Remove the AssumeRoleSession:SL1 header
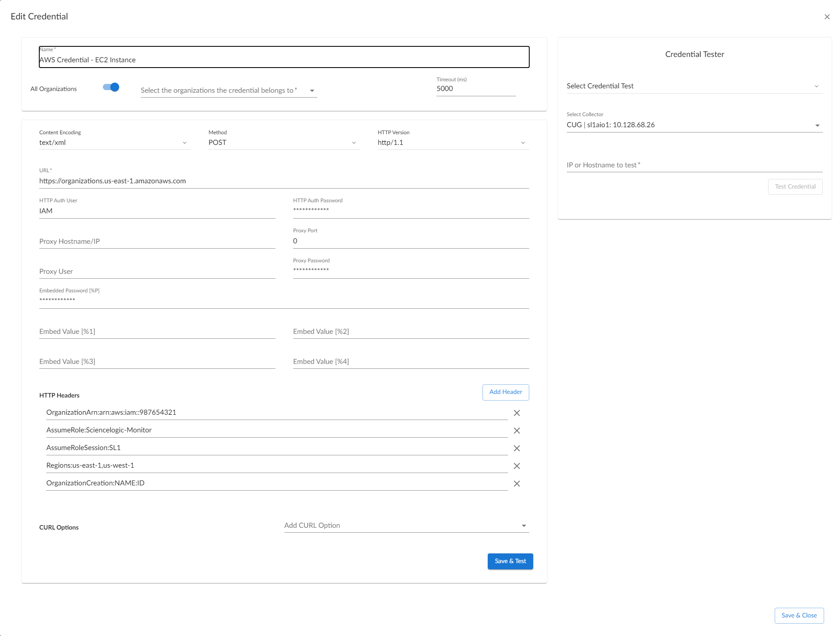The width and height of the screenshot is (840, 636). tap(516, 448)
